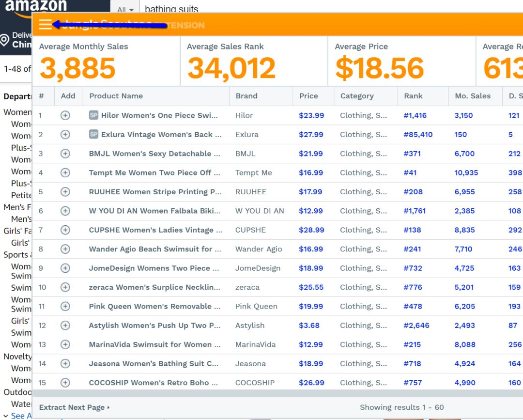This screenshot has height=420, width=523.
Task: Open COCOSHIP Women's Retro Boho link
Action: click(153, 383)
